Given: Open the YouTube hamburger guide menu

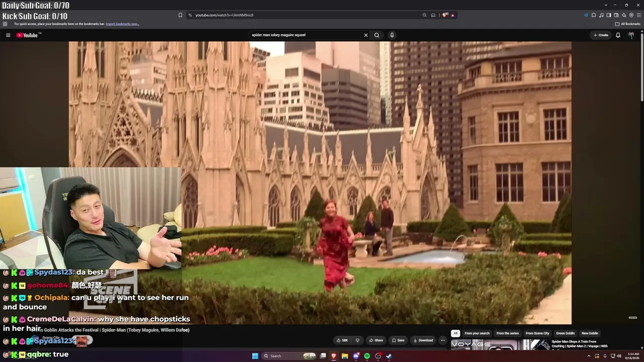Looking at the screenshot, I should pos(8,35).
